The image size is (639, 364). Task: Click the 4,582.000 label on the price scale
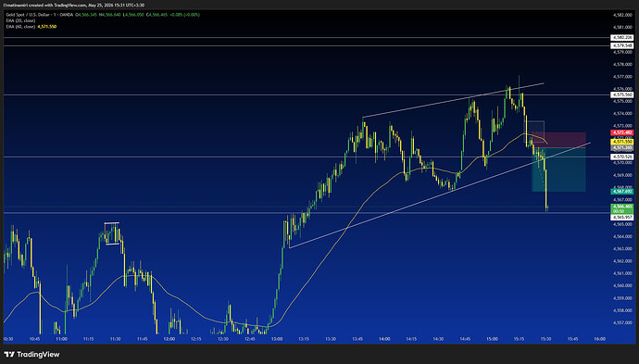click(x=622, y=15)
